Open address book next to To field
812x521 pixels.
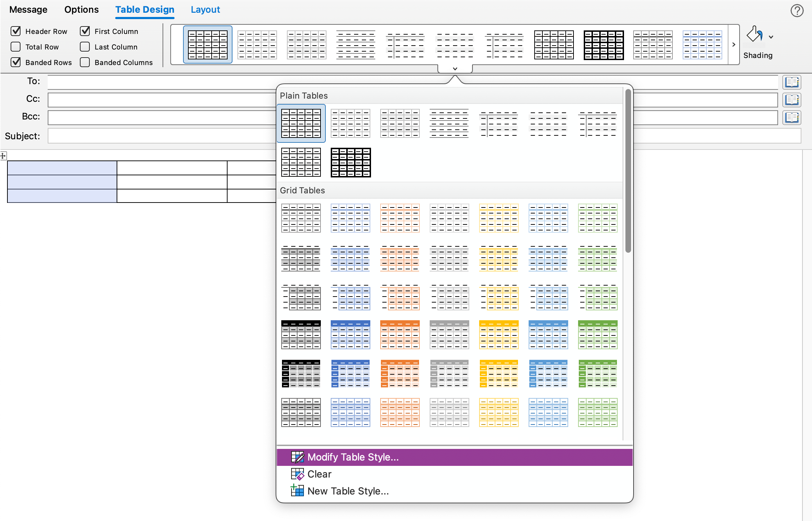[x=792, y=82]
